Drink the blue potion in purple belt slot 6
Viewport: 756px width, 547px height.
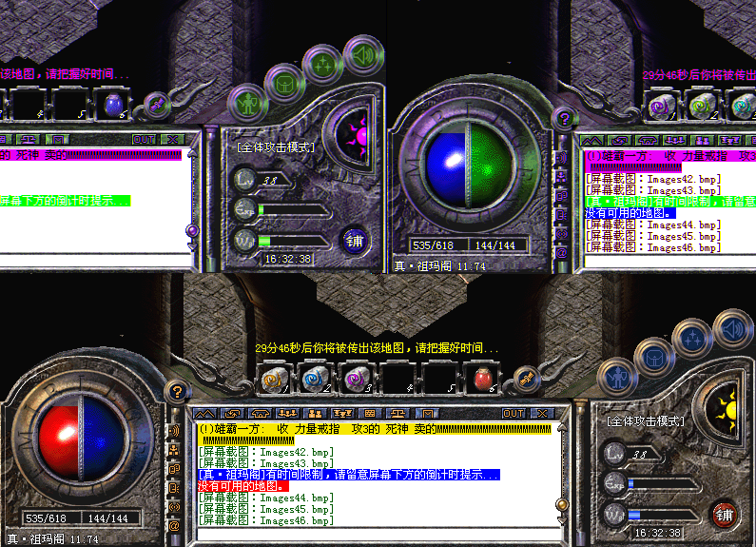(114, 106)
